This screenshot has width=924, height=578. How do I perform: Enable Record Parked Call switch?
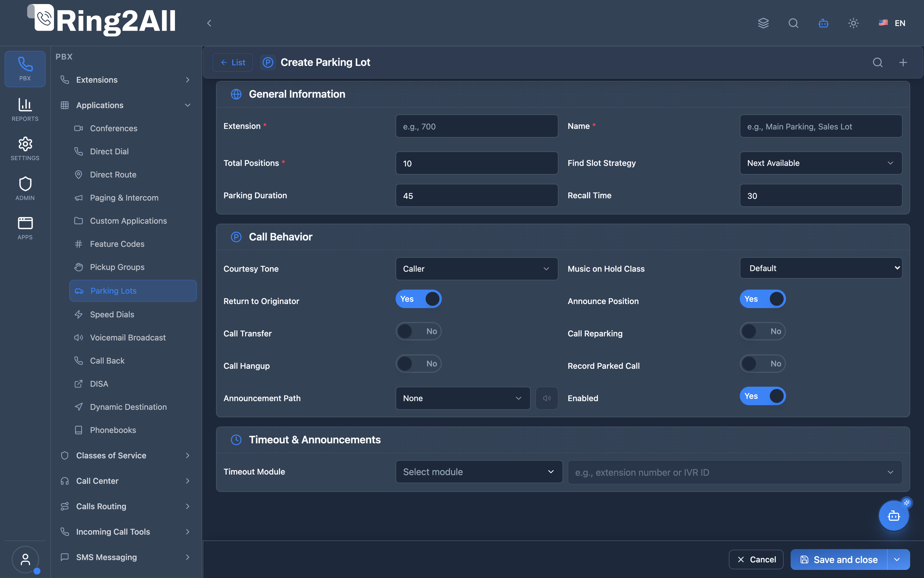point(763,364)
